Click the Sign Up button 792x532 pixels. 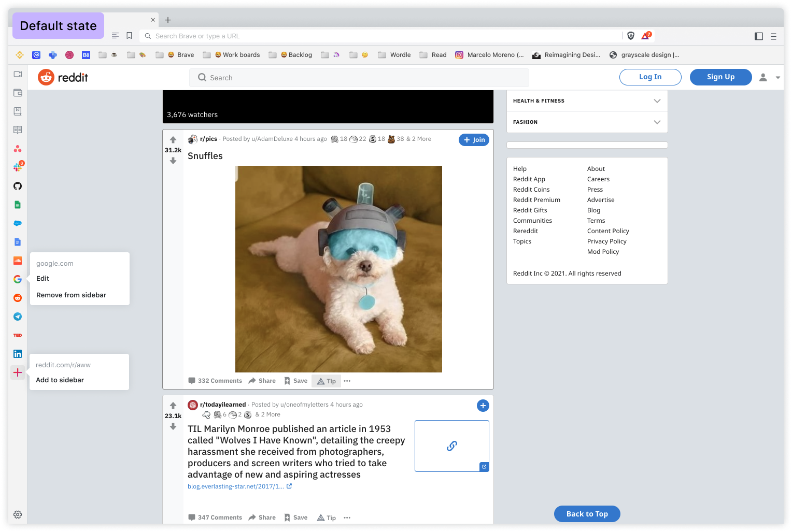click(x=720, y=77)
